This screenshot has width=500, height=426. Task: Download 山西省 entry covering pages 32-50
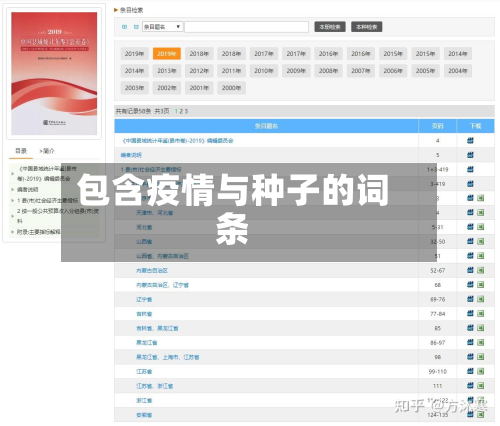[470, 241]
